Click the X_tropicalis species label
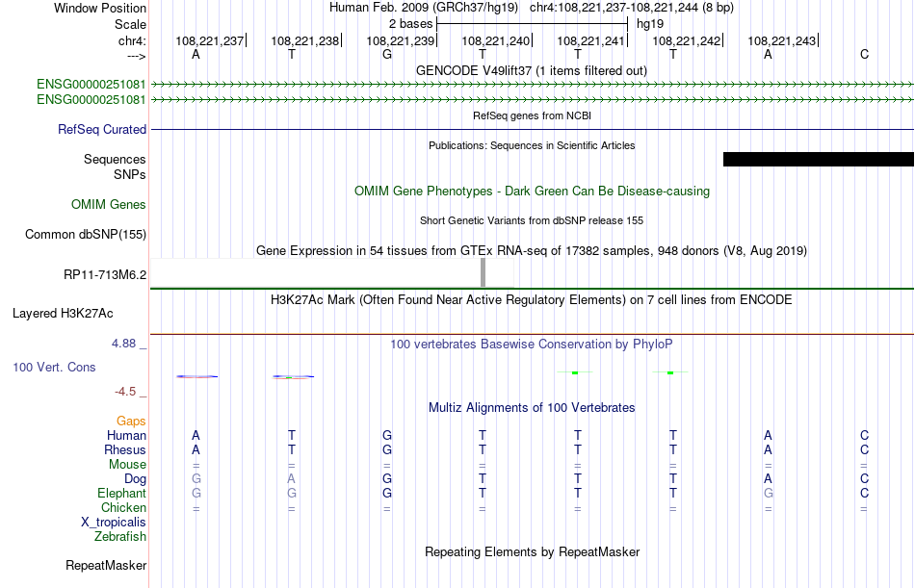Image resolution: width=915 pixels, height=588 pixels. pos(114,523)
